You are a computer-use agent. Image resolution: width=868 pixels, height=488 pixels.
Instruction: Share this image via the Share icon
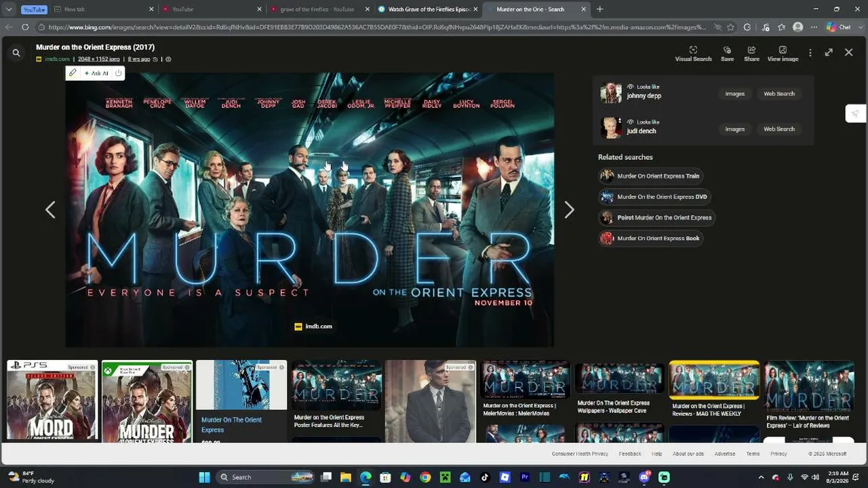coord(751,54)
